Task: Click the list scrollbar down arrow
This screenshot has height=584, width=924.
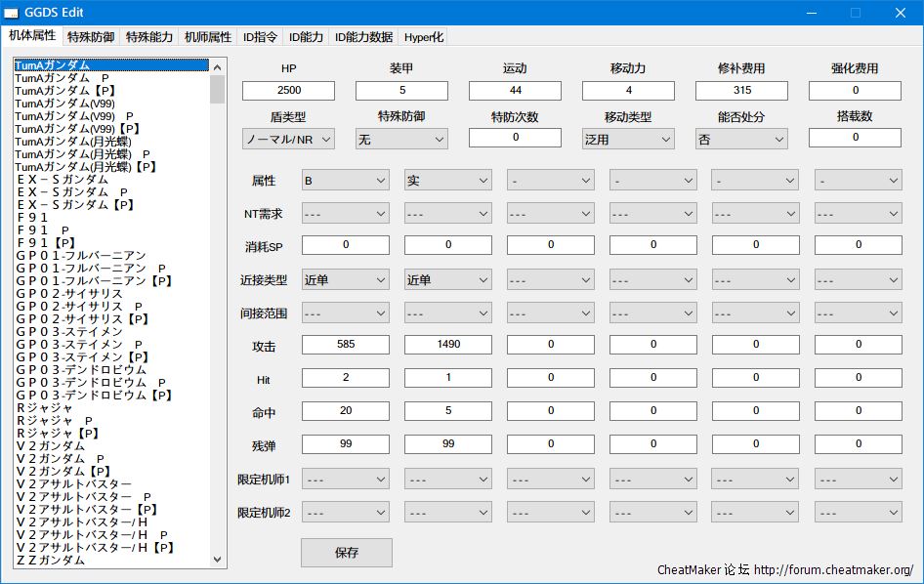Action: click(x=218, y=560)
